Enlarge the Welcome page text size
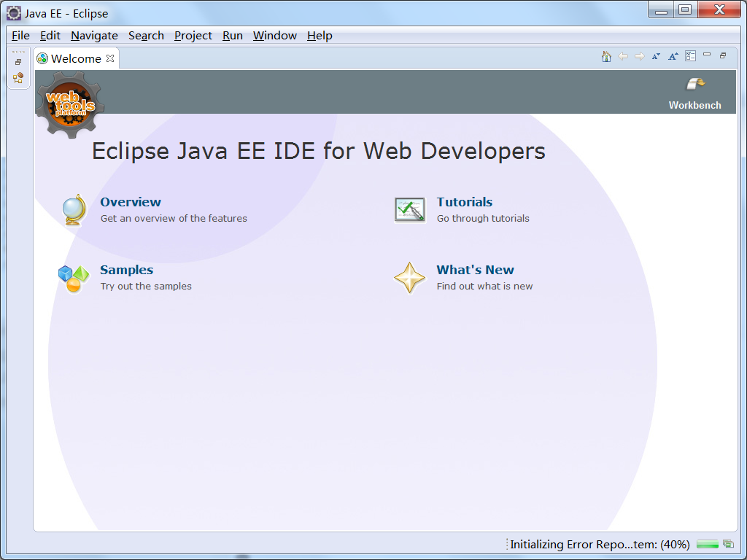This screenshot has width=747, height=560. pos(673,55)
